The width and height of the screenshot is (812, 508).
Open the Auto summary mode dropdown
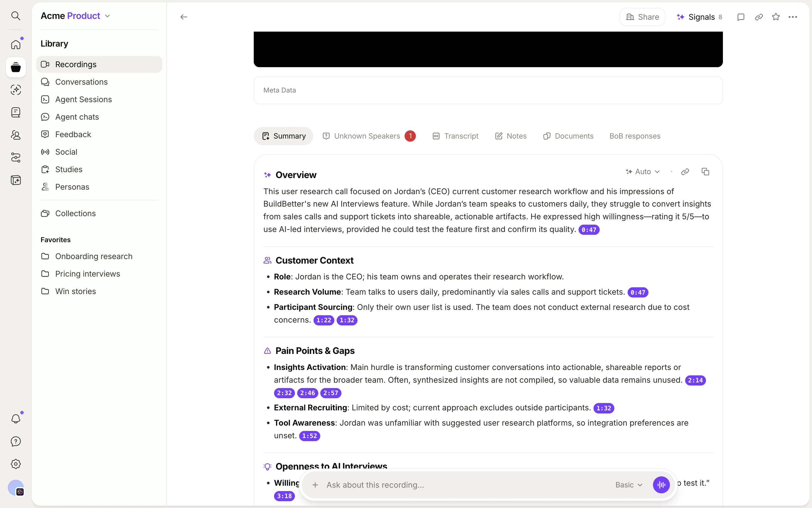click(x=643, y=172)
